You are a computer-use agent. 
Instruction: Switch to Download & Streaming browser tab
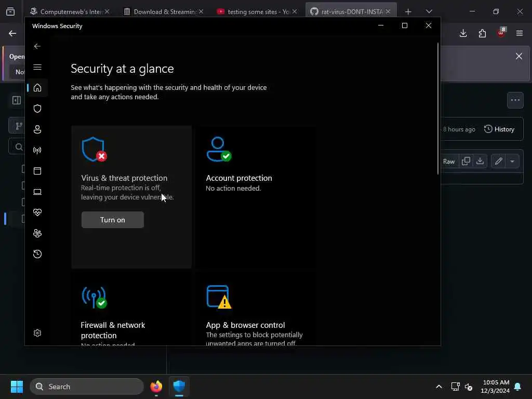click(x=164, y=11)
